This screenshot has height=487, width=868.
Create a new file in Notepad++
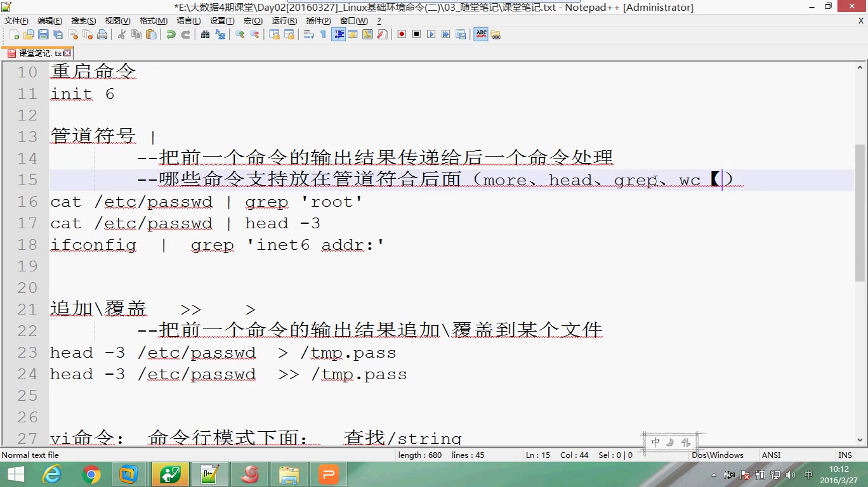(x=15, y=34)
